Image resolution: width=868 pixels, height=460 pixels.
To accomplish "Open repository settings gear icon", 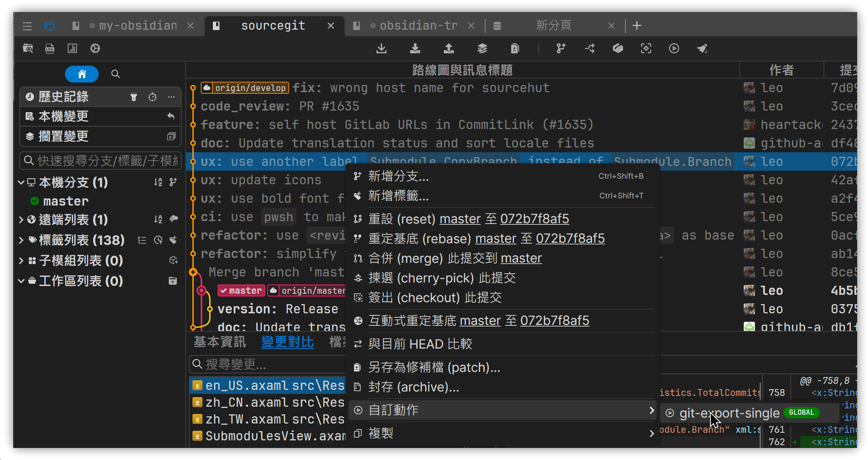I will point(95,48).
